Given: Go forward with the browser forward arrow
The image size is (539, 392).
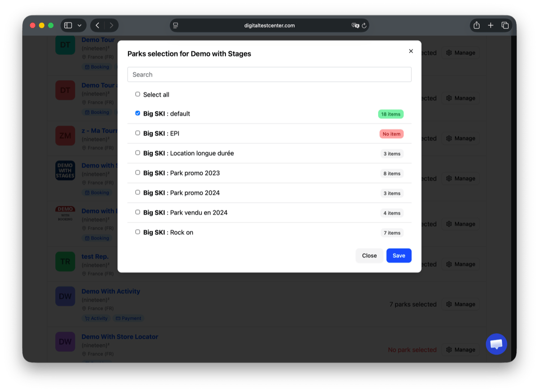Looking at the screenshot, I should click(x=111, y=26).
